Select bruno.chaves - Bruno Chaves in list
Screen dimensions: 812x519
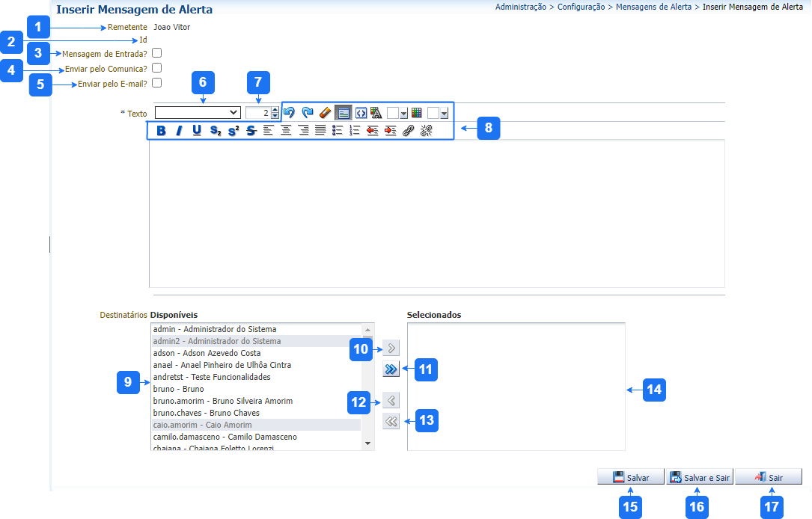click(207, 413)
